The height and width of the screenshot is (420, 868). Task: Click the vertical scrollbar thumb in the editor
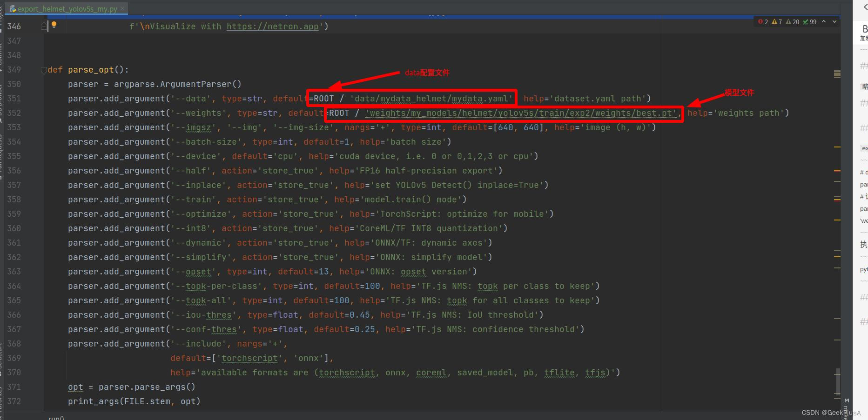coord(837,381)
